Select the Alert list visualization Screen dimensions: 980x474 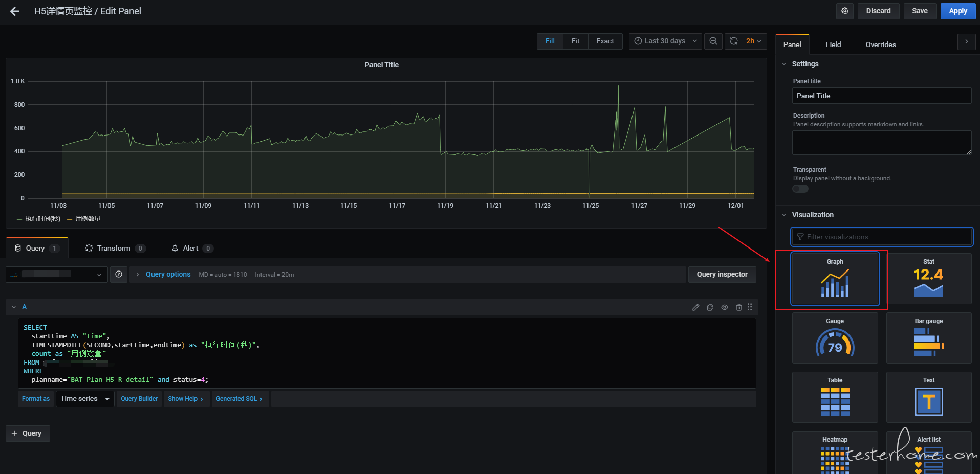929,453
